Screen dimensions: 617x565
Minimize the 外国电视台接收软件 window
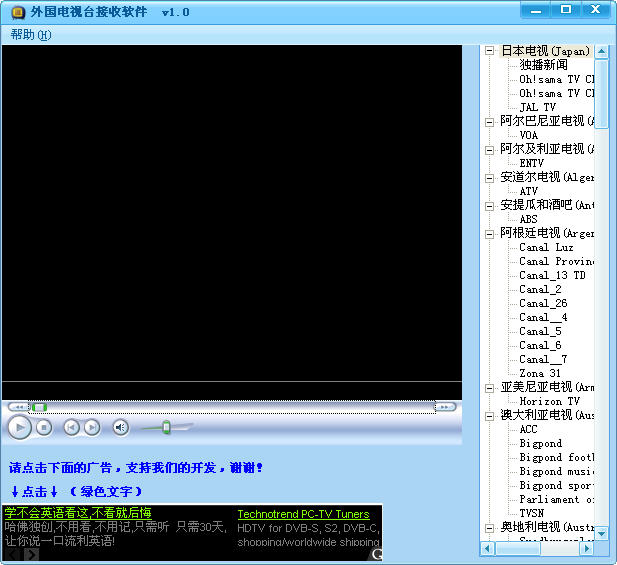[536, 10]
